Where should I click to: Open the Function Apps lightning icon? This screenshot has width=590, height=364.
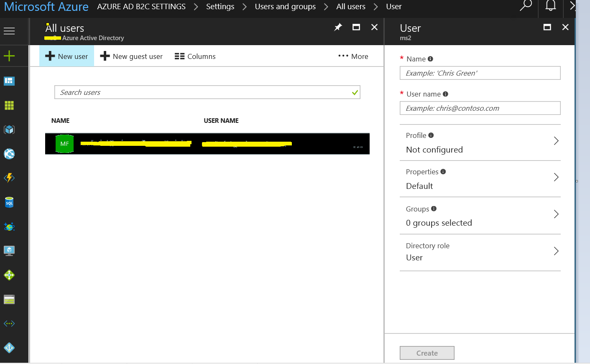(9, 178)
